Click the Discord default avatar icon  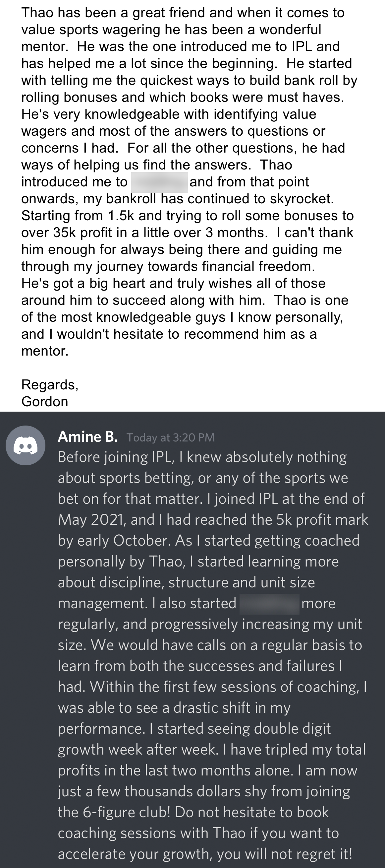click(26, 445)
